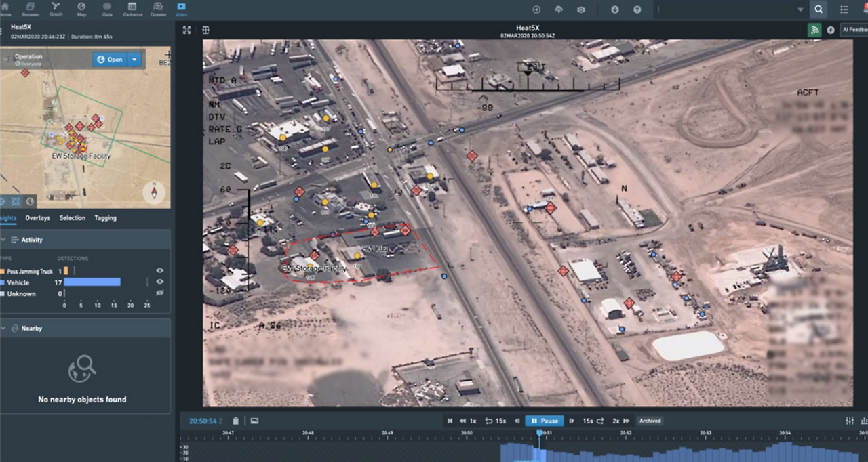Switch to the Tagging tab
The image size is (868, 462).
(106, 218)
